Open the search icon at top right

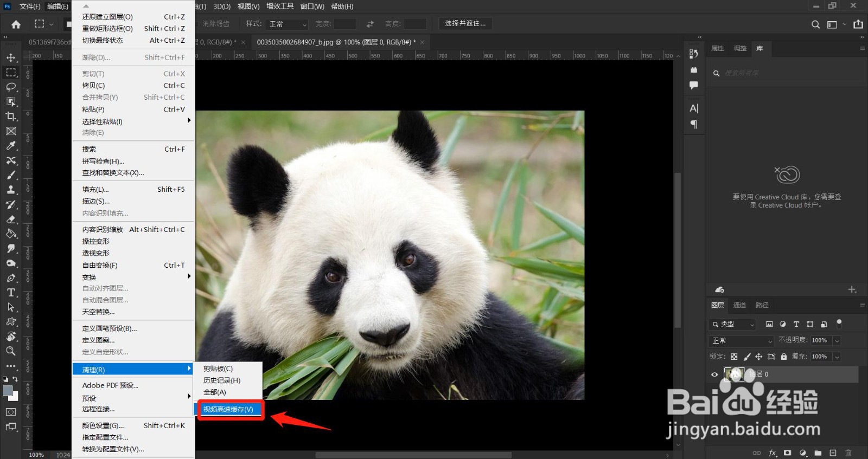(815, 24)
